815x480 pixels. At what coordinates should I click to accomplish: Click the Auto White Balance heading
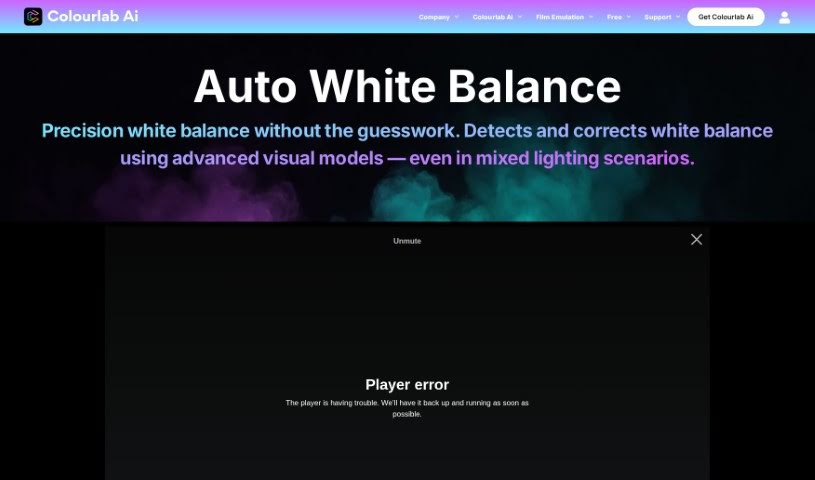coord(407,86)
